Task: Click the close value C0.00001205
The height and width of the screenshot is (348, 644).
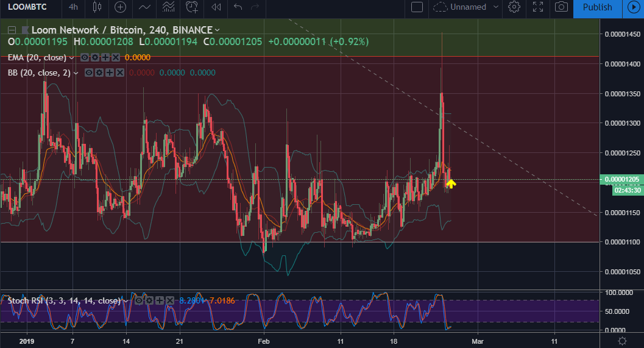Action: point(233,41)
